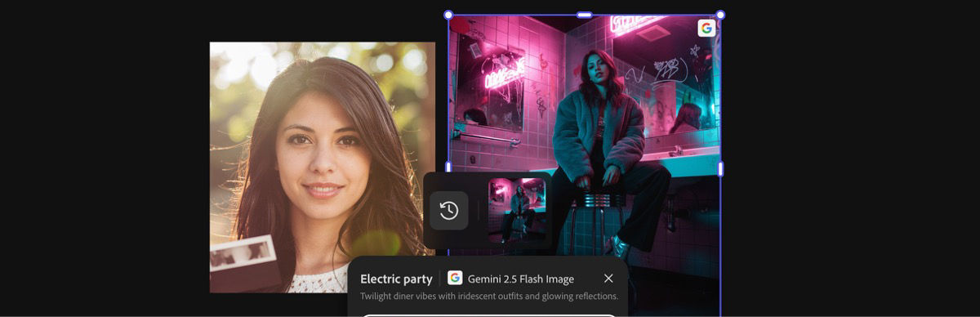980x317 pixels.
Task: Click the prompt input field below description
Action: pos(489,315)
